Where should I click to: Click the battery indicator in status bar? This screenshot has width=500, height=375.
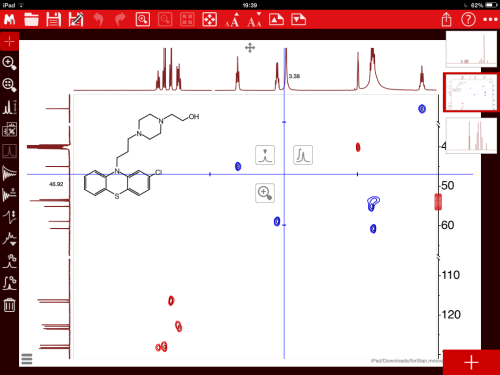coord(491,5)
